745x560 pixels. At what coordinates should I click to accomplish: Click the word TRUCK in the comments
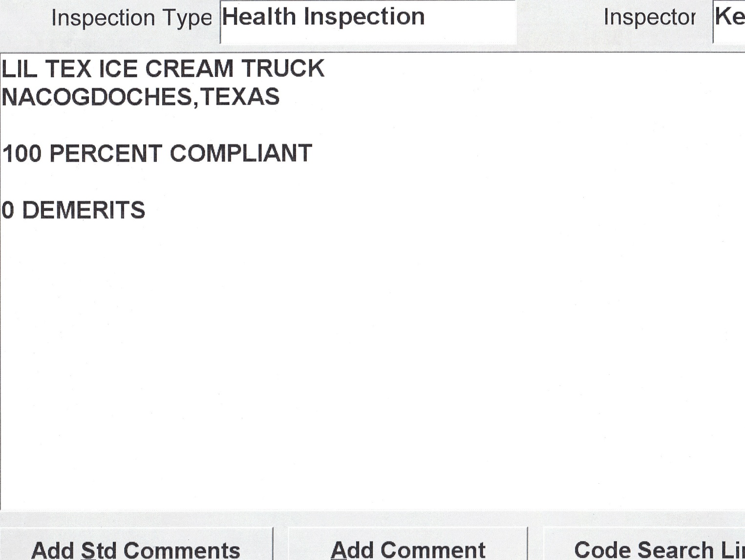[x=283, y=68]
